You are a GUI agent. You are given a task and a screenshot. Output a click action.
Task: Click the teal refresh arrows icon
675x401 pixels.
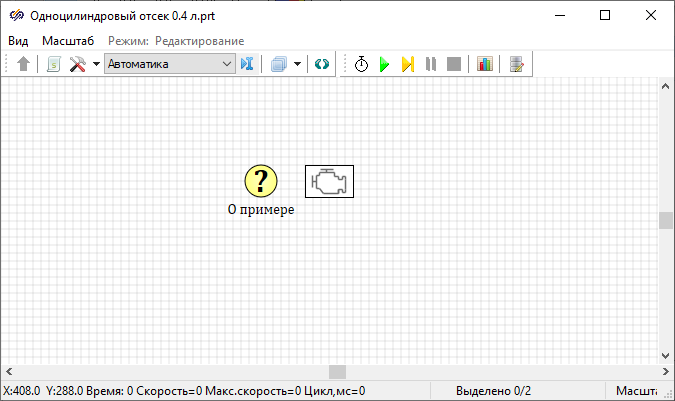(321, 64)
